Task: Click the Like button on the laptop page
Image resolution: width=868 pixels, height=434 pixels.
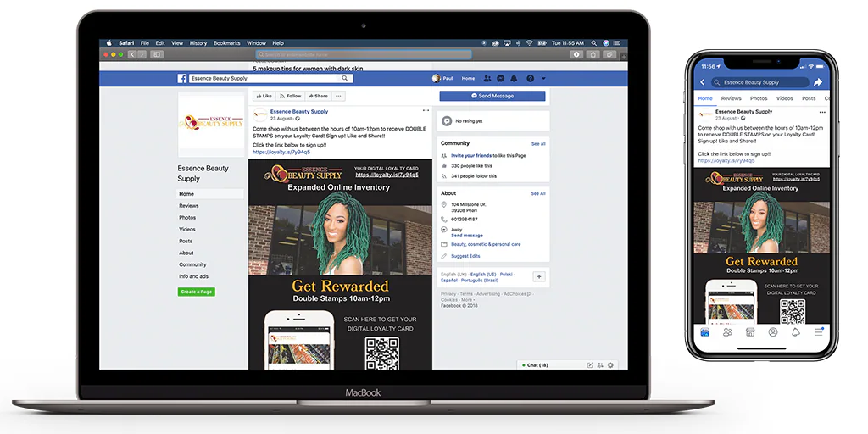Action: (x=264, y=96)
